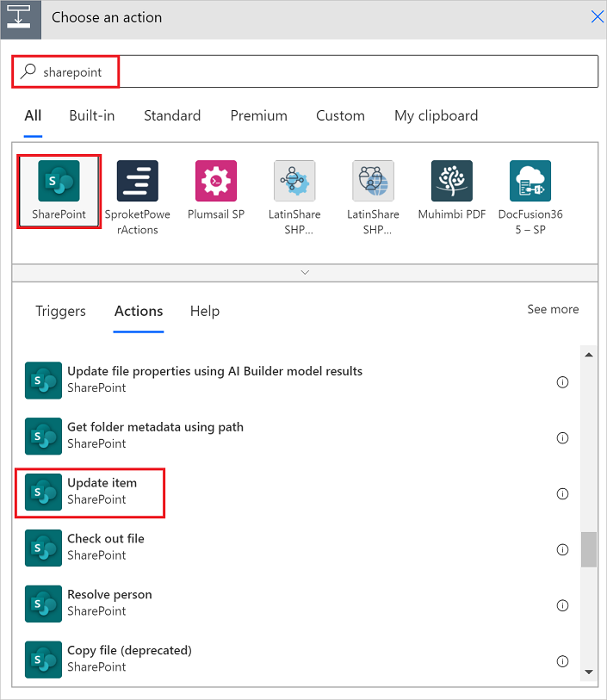Screen dimensions: 607x700
Task: Pick the second LatinShare SHP globe connector
Action: (x=373, y=181)
